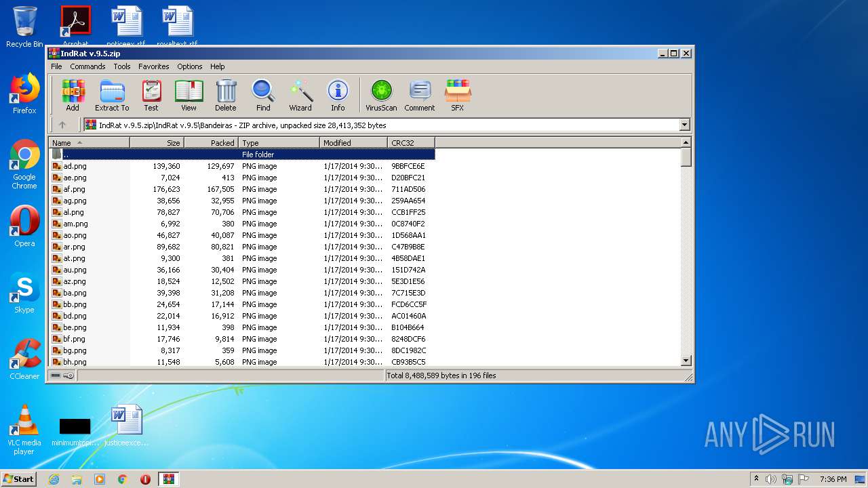The width and height of the screenshot is (868, 488).
Task: Click Internet Explorer taskbar icon
Action: click(x=54, y=479)
